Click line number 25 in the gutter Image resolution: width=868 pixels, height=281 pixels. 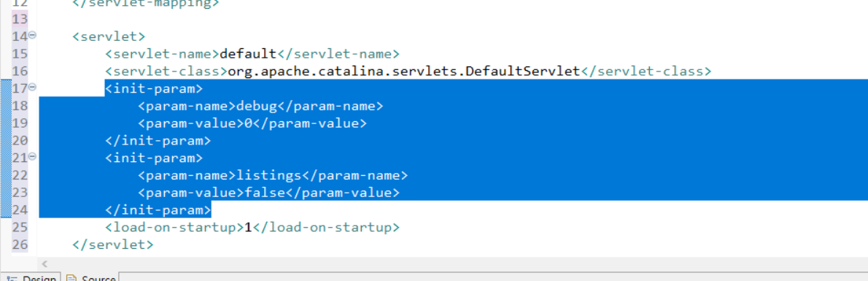[20, 227]
